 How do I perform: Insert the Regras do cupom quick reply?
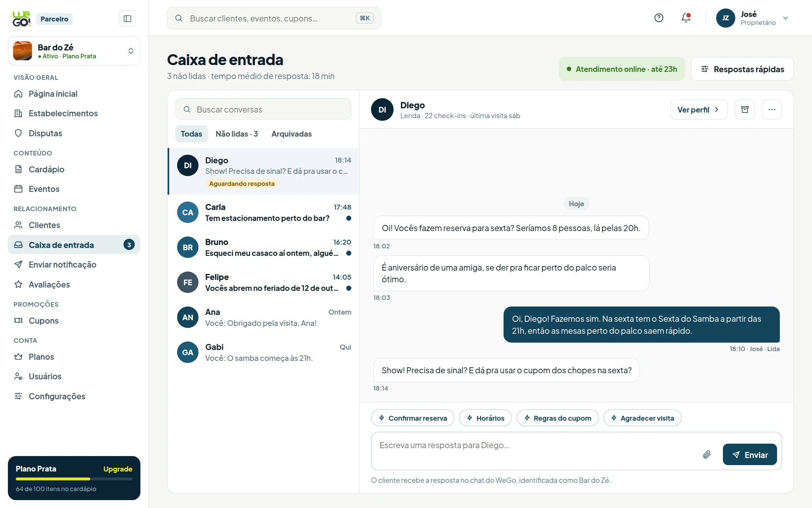(x=557, y=418)
